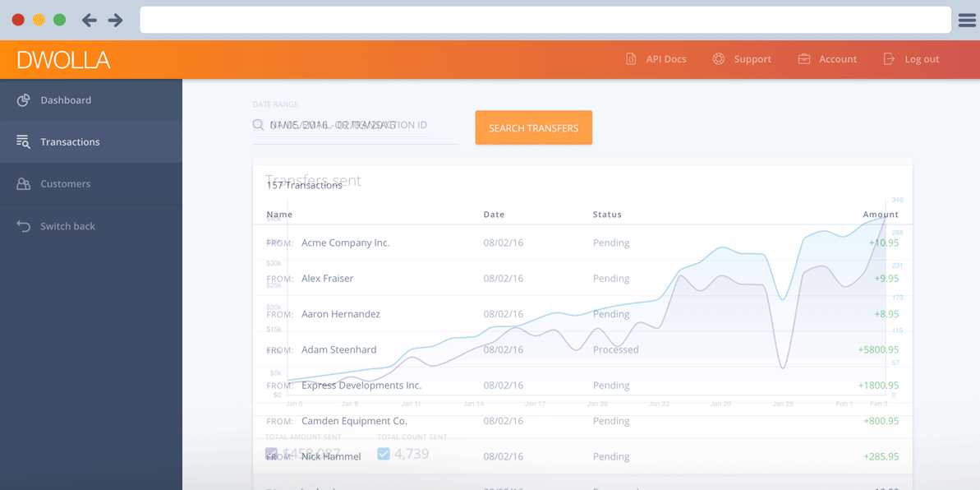Click the +800.95 amount
The height and width of the screenshot is (490, 980).
click(x=881, y=421)
